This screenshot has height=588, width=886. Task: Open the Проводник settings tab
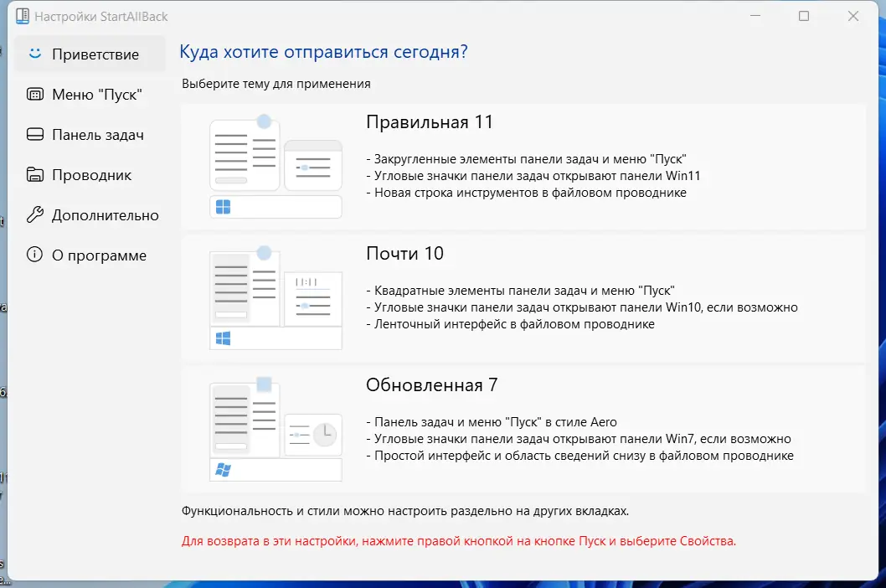tap(90, 175)
